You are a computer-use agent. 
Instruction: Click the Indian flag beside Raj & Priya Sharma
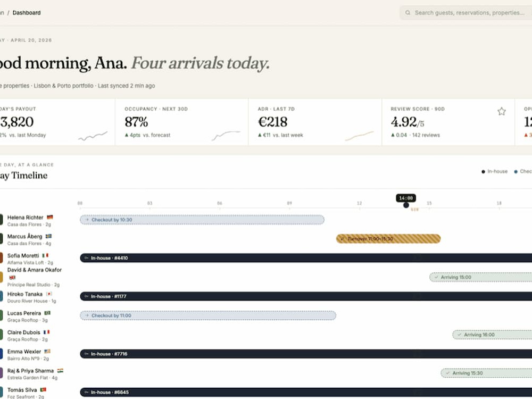(61, 370)
